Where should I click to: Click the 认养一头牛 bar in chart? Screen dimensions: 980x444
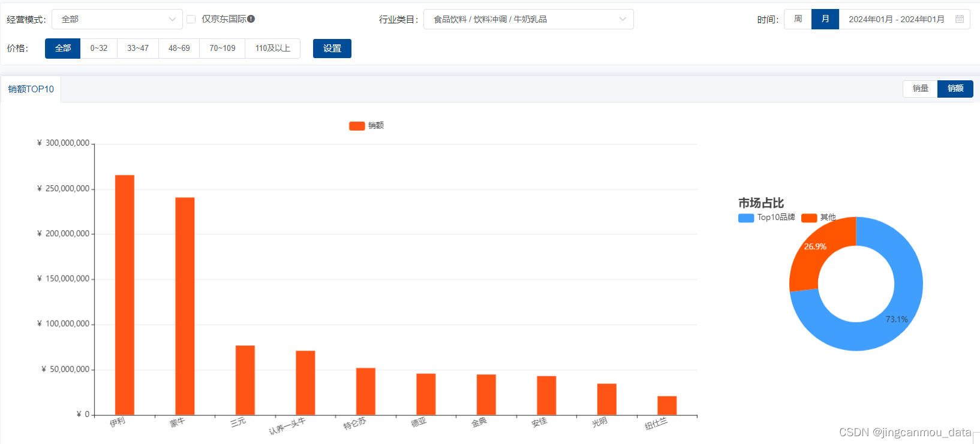(x=305, y=383)
